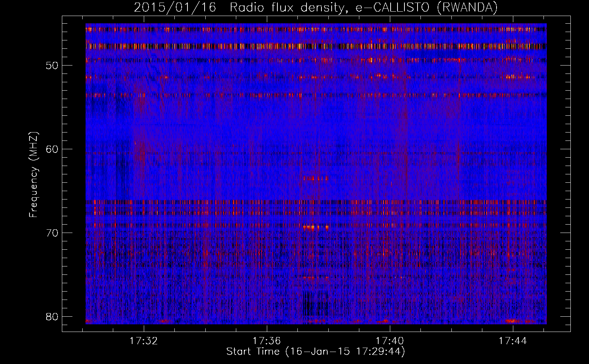Click the 17:32 time tick label
This screenshot has height=364, width=589.
click(x=144, y=341)
